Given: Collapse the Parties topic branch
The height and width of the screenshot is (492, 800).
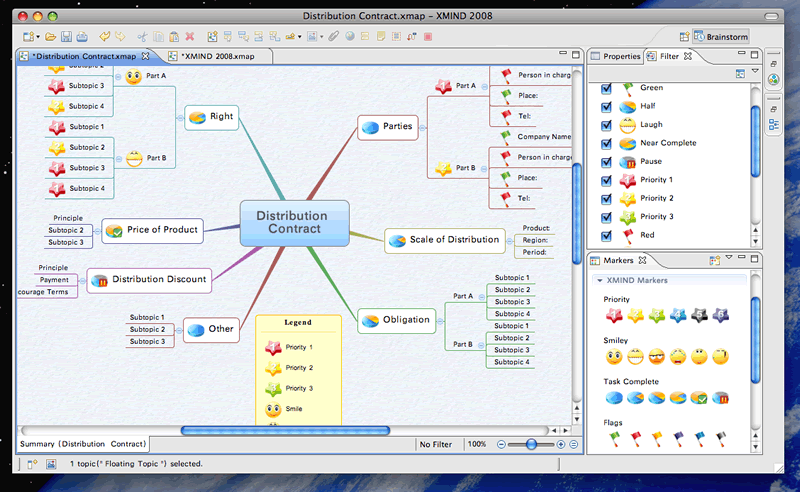Looking at the screenshot, I should (x=422, y=128).
